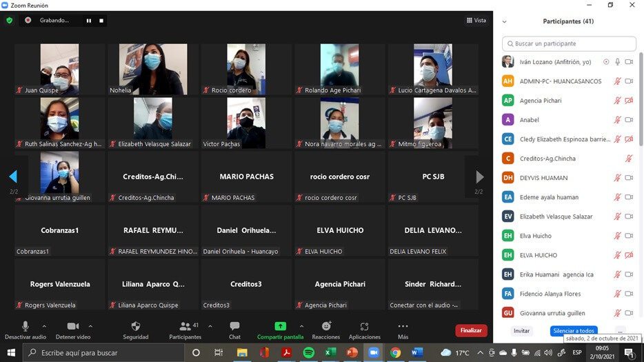Expand video options arrow beside camera

pos(90,326)
